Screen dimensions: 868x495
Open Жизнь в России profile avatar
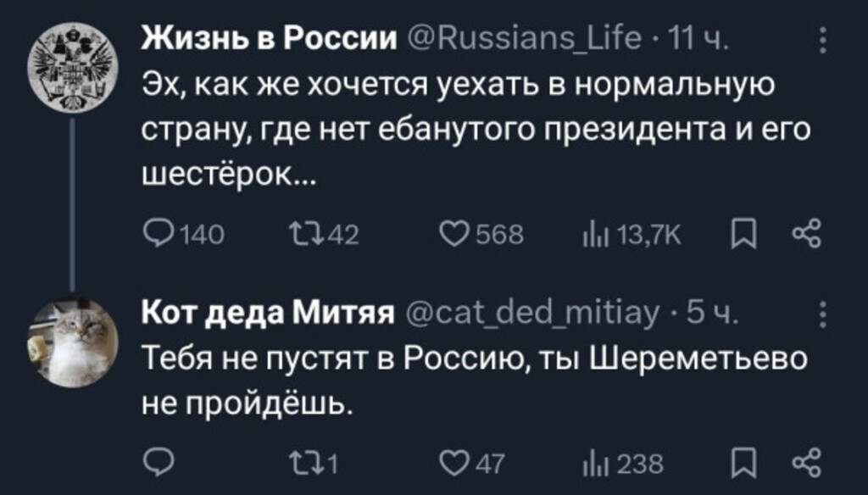(x=72, y=68)
